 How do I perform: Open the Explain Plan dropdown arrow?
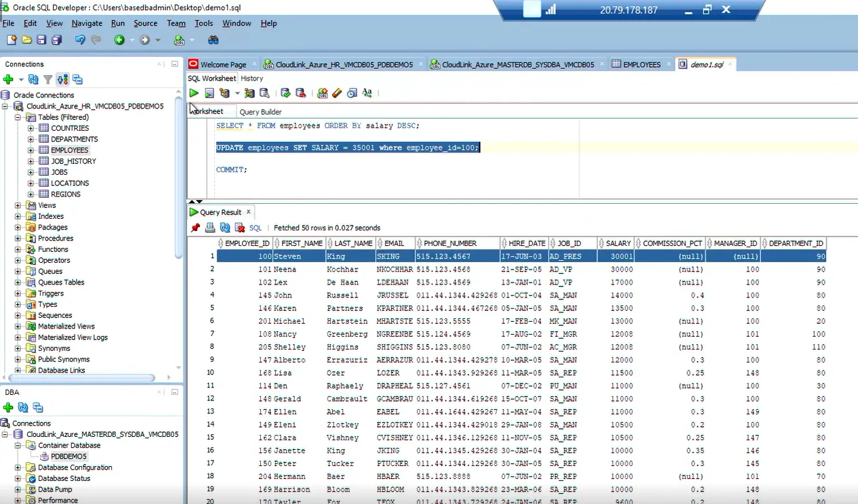click(x=237, y=93)
